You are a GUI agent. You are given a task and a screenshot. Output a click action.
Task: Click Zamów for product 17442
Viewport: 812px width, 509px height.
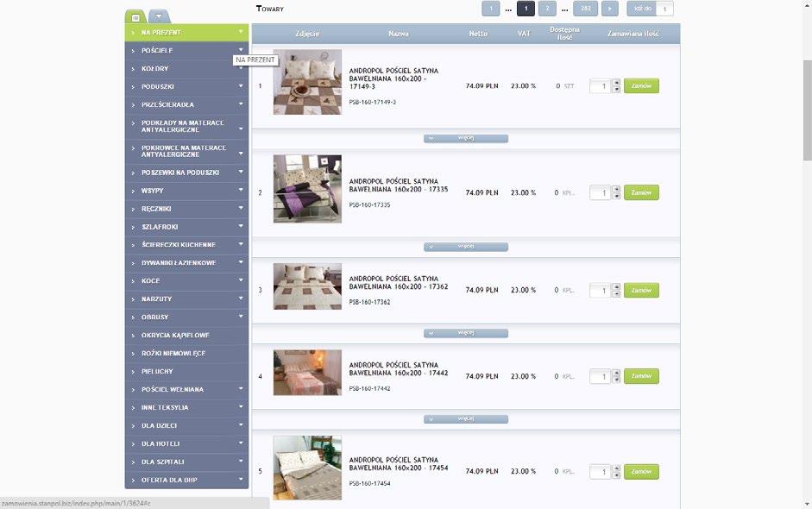pos(641,376)
